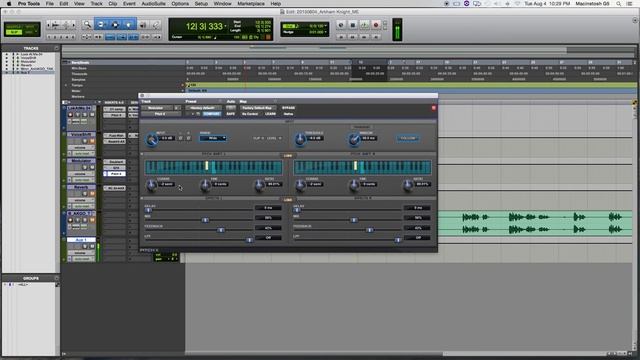
Task: Open the Factory Default Map dropdown
Action: click(257, 108)
